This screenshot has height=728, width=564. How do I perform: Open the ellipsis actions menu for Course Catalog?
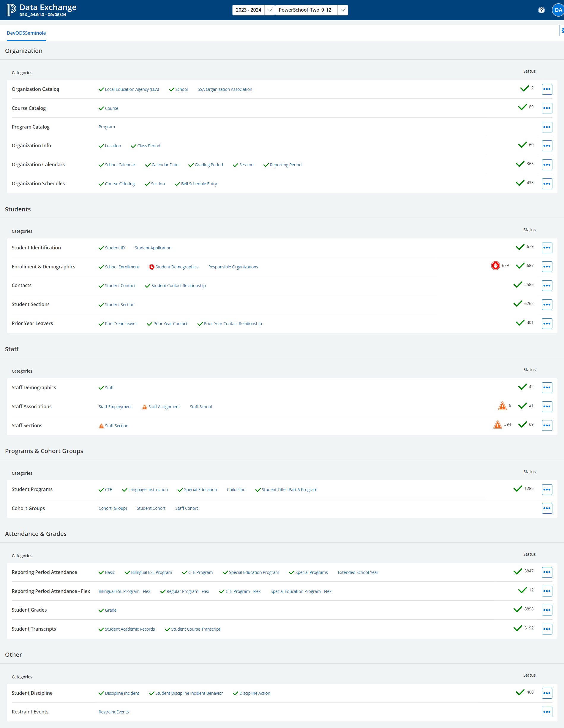(x=547, y=108)
